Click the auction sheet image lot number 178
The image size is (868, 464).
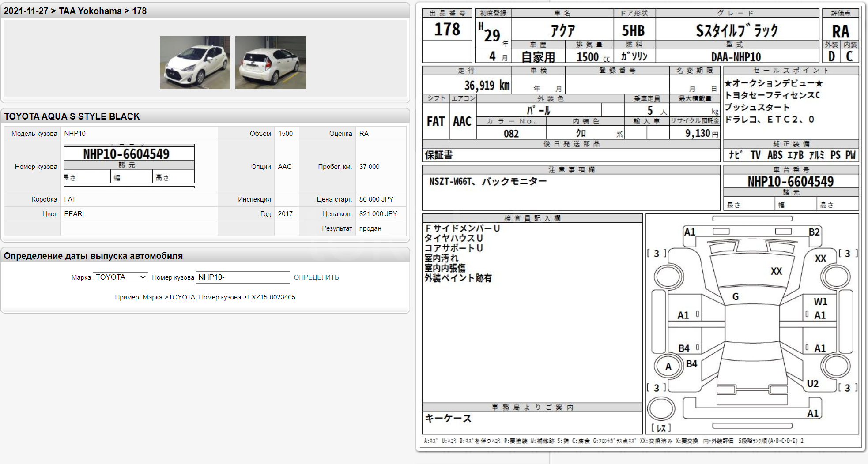click(x=447, y=30)
